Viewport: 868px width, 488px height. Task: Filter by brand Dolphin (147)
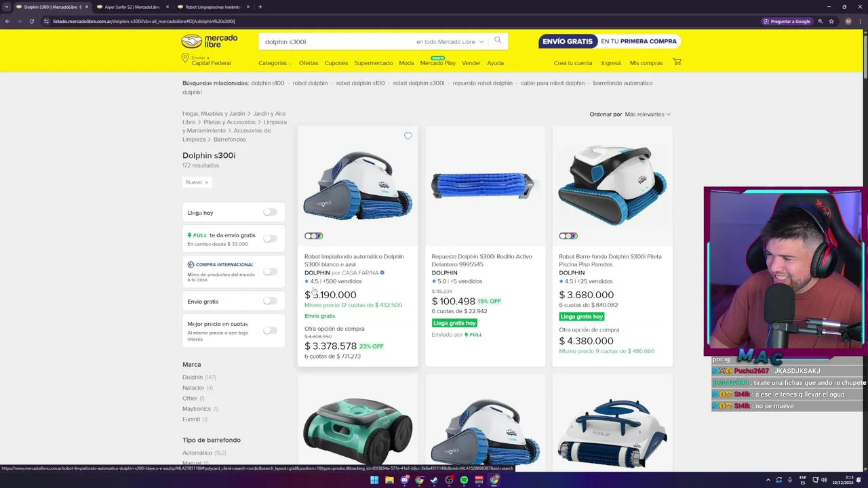coord(199,377)
